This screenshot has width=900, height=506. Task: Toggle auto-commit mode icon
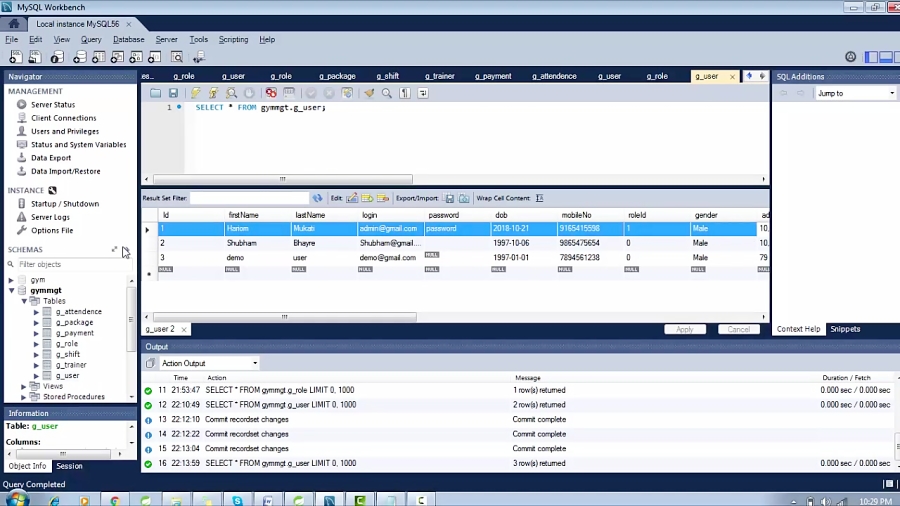[x=347, y=93]
